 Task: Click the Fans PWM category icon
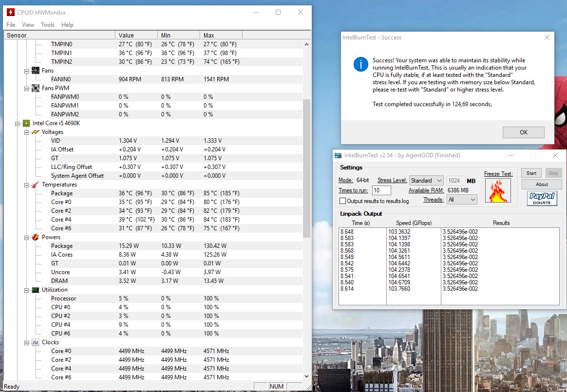36,88
